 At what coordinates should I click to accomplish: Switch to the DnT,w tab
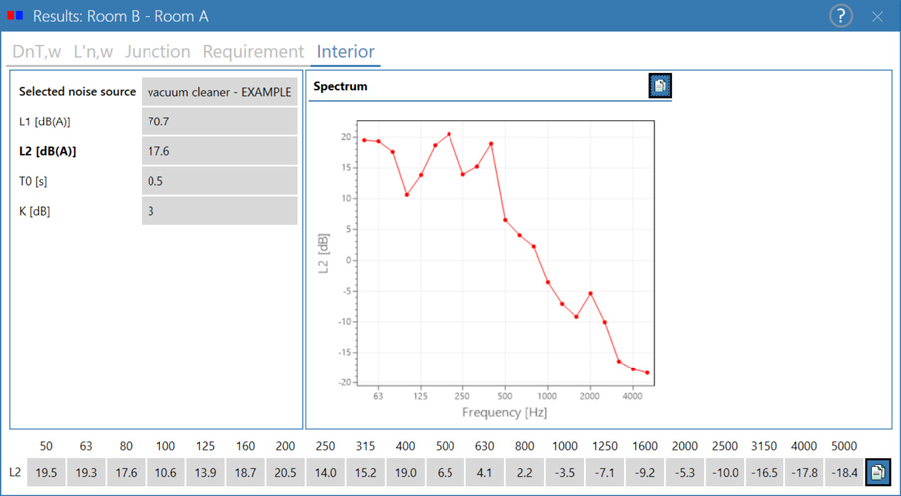(x=37, y=52)
